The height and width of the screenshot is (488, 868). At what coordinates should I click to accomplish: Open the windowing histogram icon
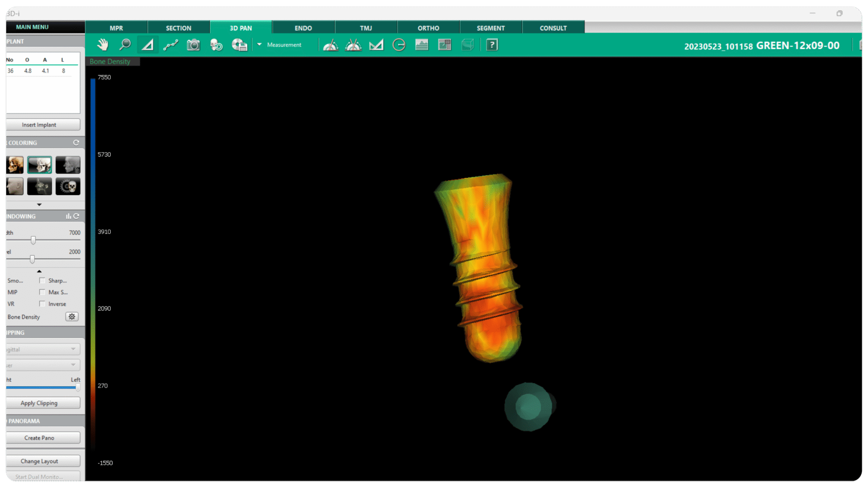pyautogui.click(x=68, y=216)
